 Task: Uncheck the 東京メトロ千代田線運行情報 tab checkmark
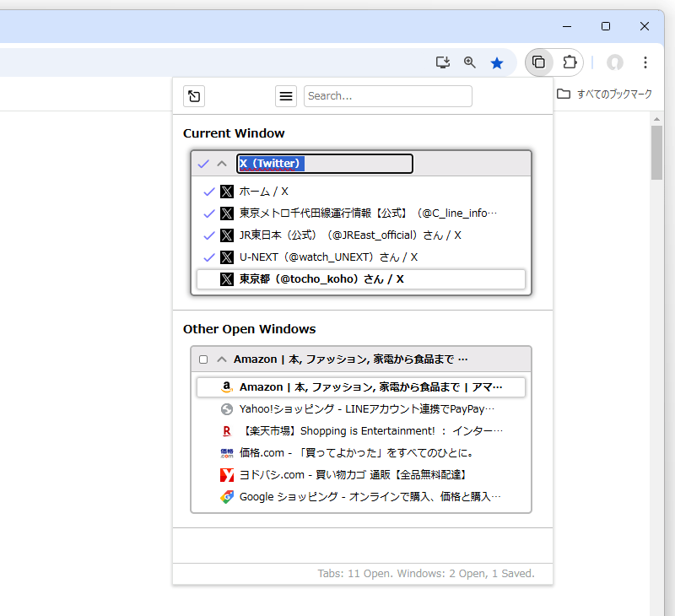209,213
